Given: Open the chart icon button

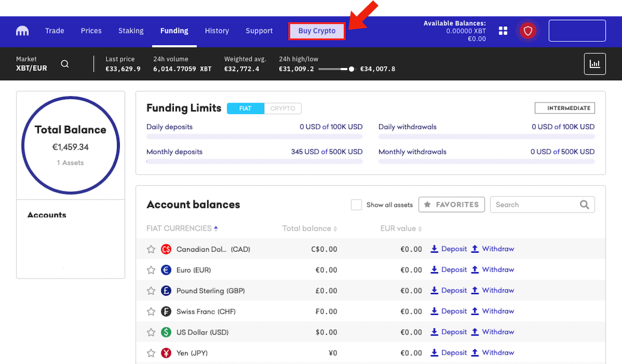Looking at the screenshot, I should (595, 64).
